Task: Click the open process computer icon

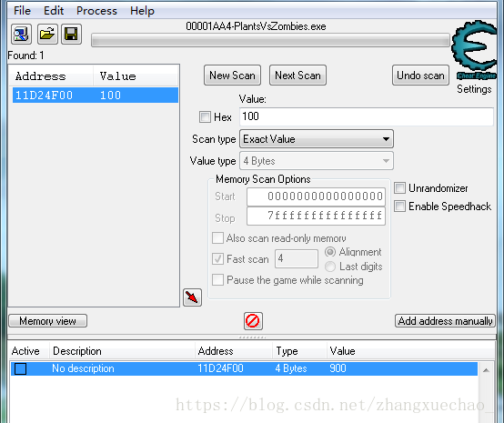Action: click(x=22, y=34)
